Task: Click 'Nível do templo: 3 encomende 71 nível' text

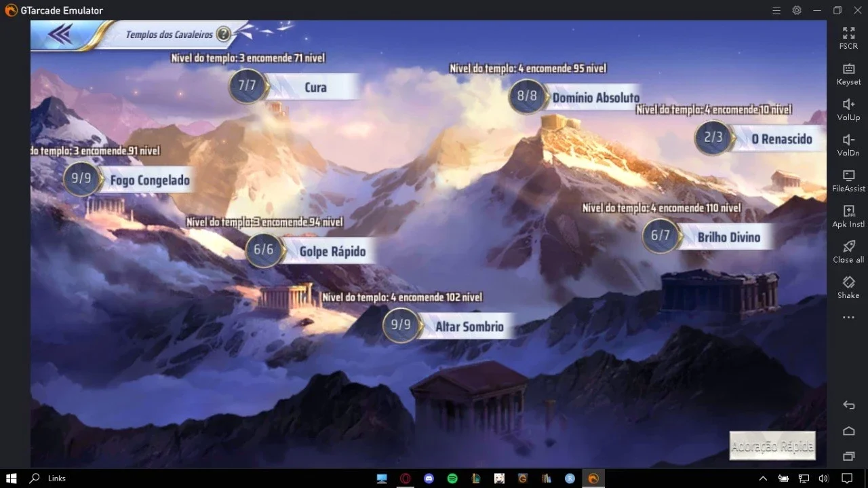Action: (x=248, y=58)
